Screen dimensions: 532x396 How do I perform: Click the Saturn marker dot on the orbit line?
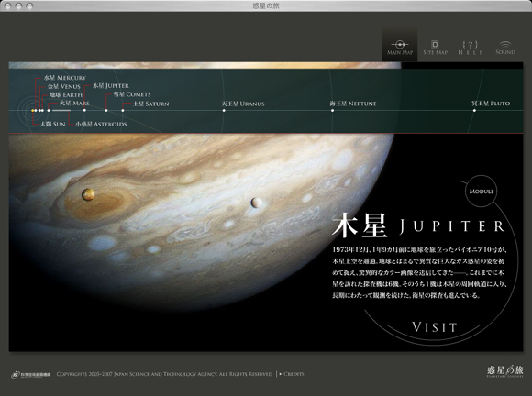123,111
